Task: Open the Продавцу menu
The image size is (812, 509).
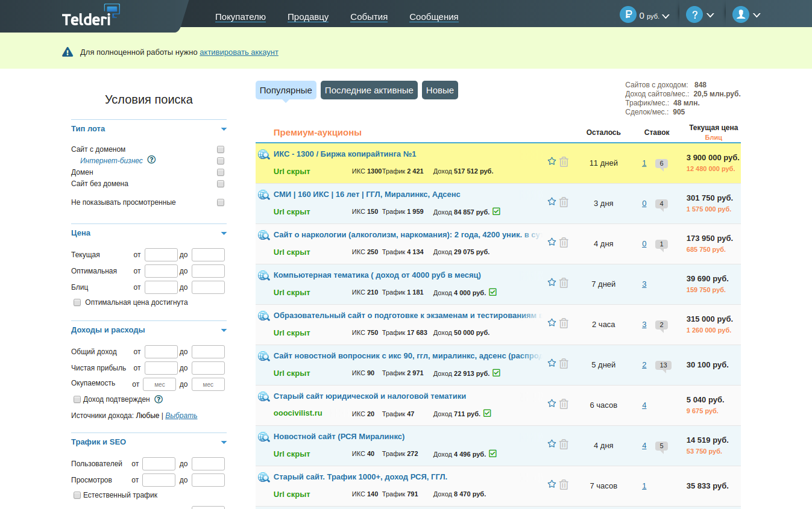Action: pyautogui.click(x=308, y=17)
